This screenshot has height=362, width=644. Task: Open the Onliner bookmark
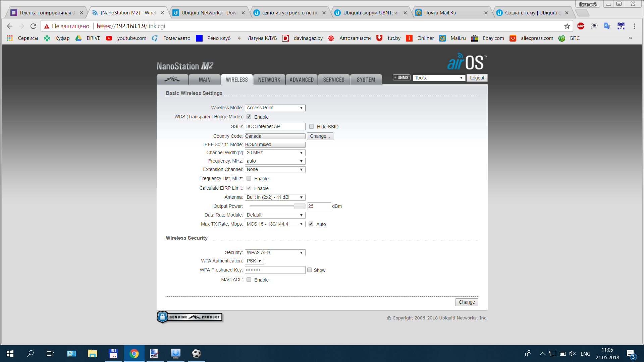[420, 38]
